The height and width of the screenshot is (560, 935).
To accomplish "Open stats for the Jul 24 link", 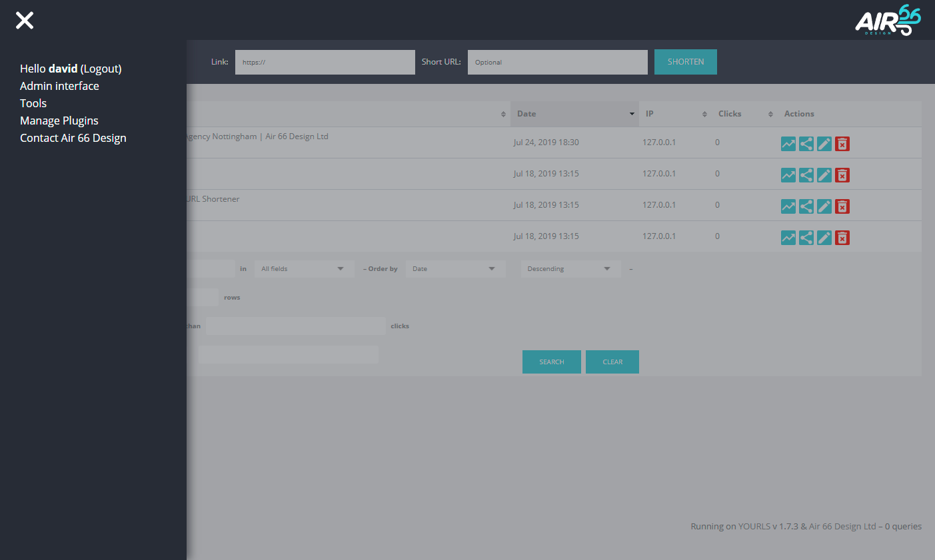I will coord(788,144).
